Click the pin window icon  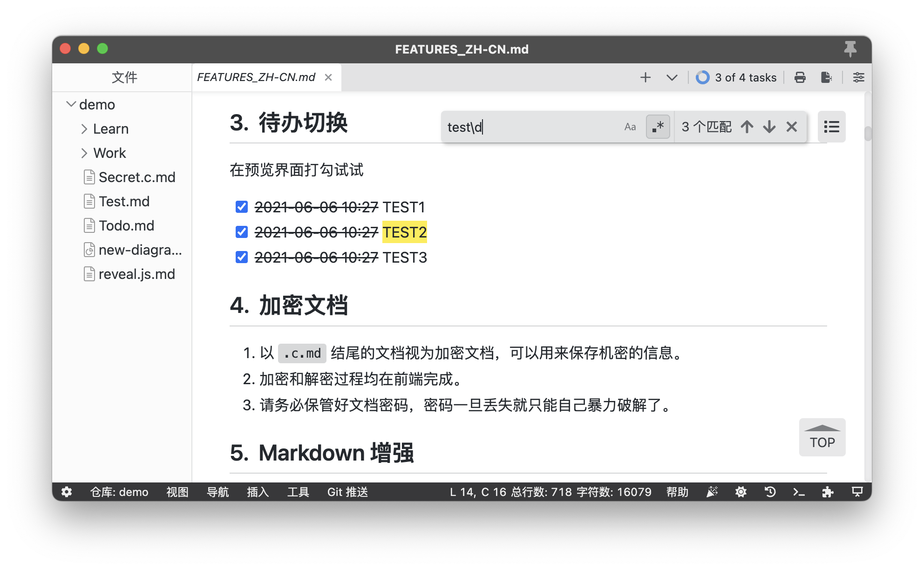(x=850, y=49)
